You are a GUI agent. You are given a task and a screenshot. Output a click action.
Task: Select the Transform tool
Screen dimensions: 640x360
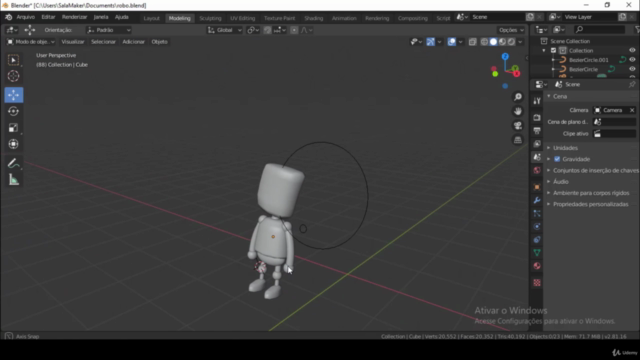13,144
